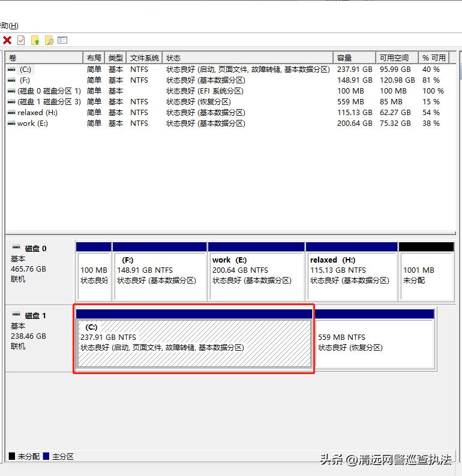
Task: Click the 85 MB free space cell
Action: click(x=391, y=102)
